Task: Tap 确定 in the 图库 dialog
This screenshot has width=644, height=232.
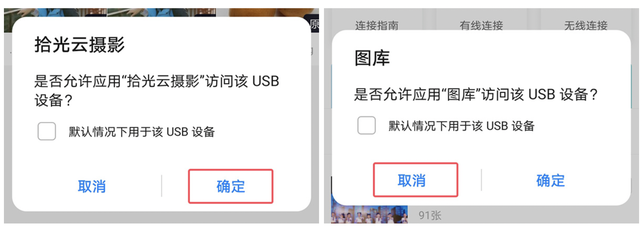Action: (x=551, y=181)
